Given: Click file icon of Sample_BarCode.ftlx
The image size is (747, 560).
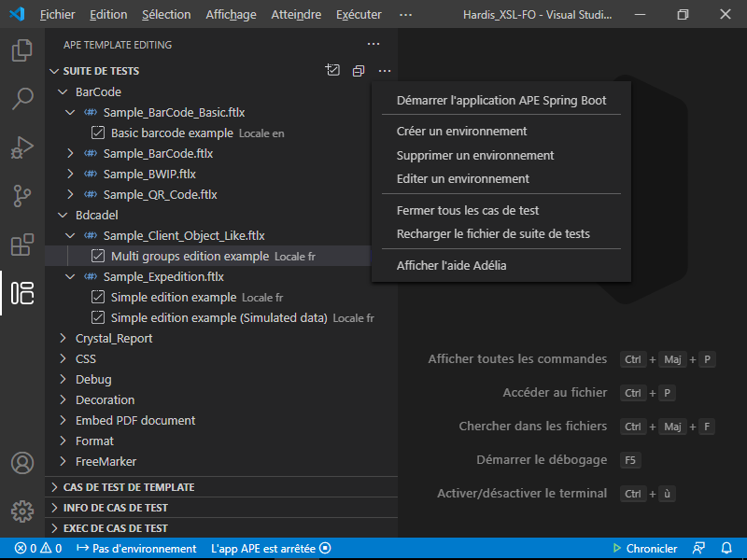Looking at the screenshot, I should pyautogui.click(x=91, y=153).
